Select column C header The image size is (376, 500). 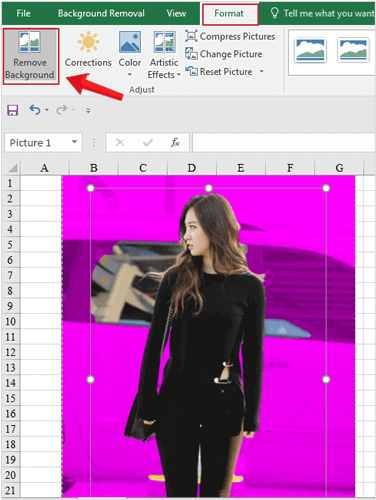[x=143, y=168]
